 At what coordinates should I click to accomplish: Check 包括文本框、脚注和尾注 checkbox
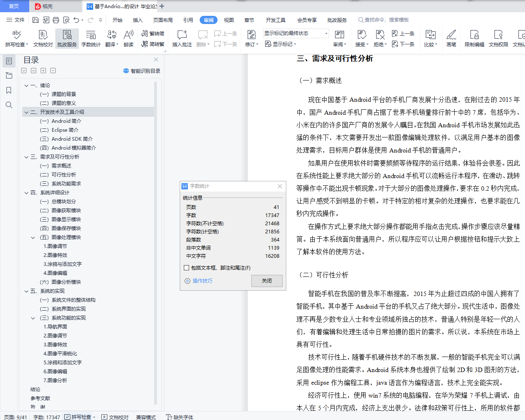tap(187, 268)
